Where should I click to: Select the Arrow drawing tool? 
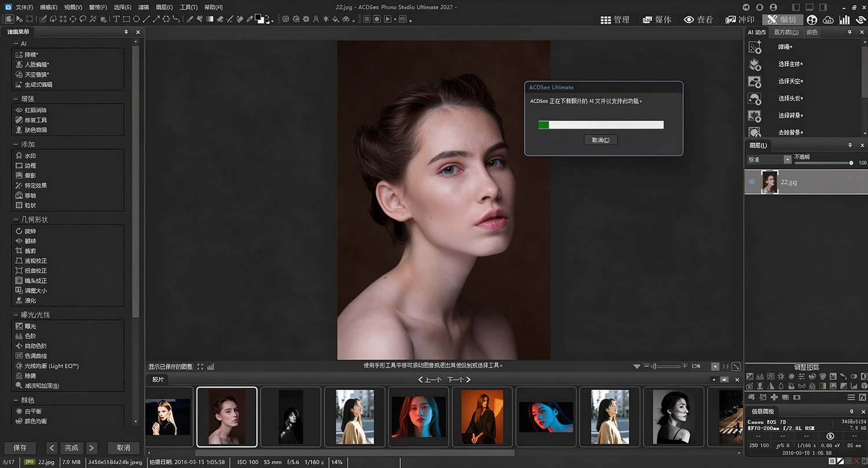pos(156,19)
